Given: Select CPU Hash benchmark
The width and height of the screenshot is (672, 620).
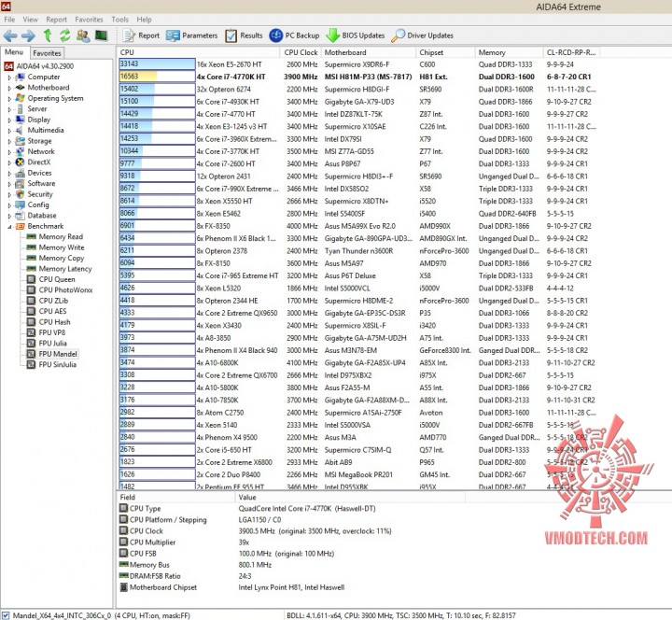Looking at the screenshot, I should (54, 322).
